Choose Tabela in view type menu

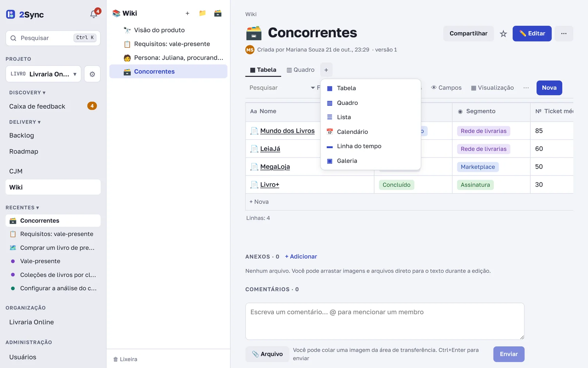[x=370, y=88]
